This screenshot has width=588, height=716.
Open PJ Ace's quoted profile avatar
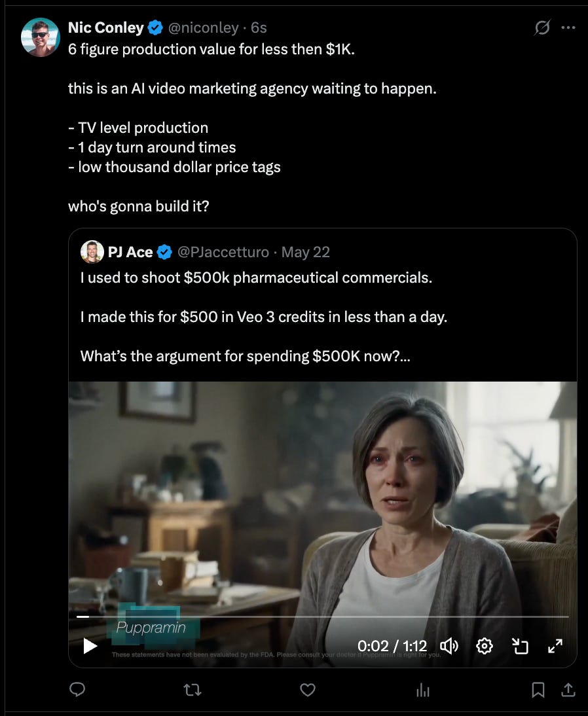click(x=92, y=251)
